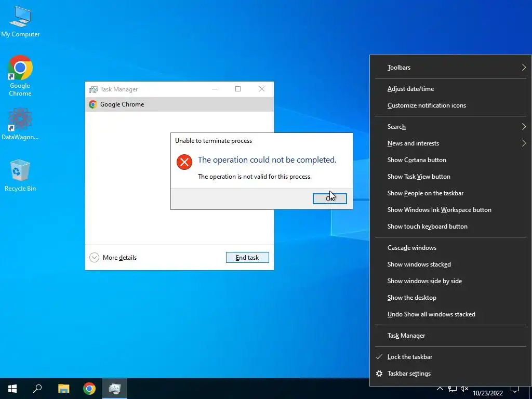The image size is (532, 399).
Task: Open Task Manager from the context menu
Action: [450, 336]
